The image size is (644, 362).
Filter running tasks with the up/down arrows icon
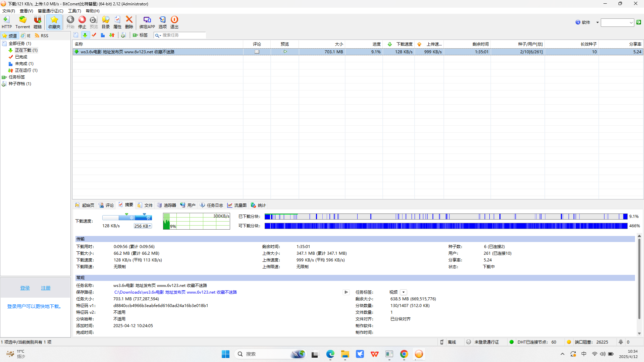[112, 35]
